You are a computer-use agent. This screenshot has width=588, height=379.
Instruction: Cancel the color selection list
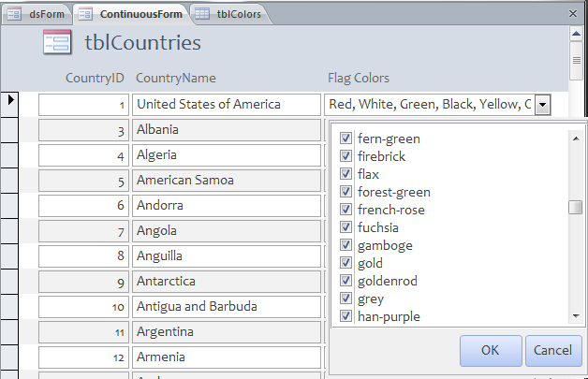coord(553,351)
